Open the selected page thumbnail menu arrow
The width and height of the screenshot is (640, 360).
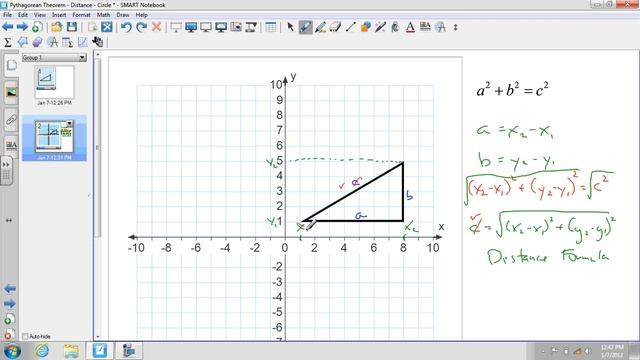point(69,124)
